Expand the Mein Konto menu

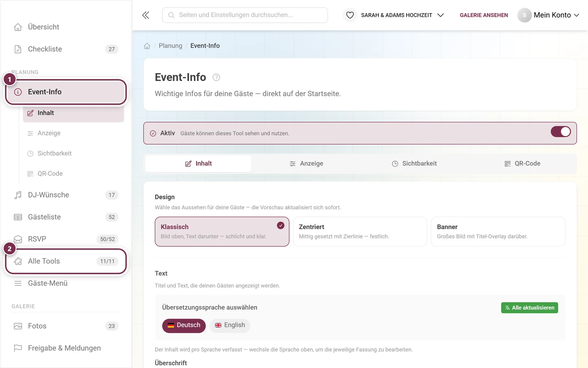tap(548, 15)
